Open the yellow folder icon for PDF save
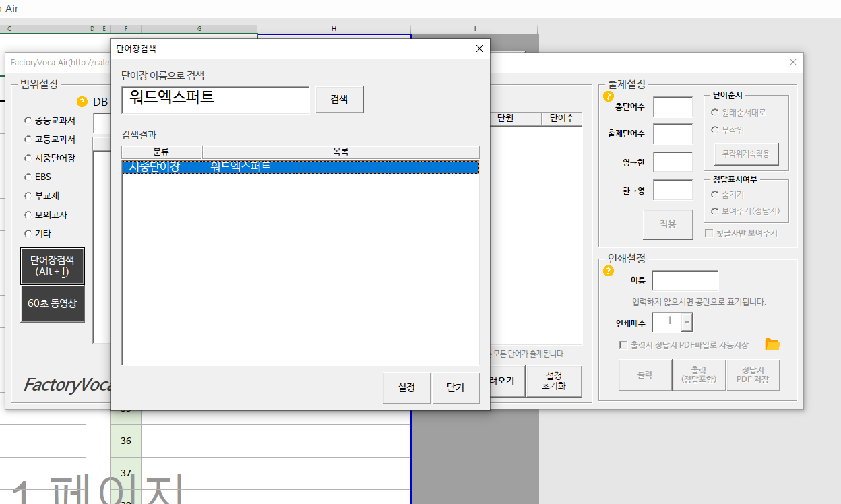Viewport: 841px width, 504px height. (772, 344)
